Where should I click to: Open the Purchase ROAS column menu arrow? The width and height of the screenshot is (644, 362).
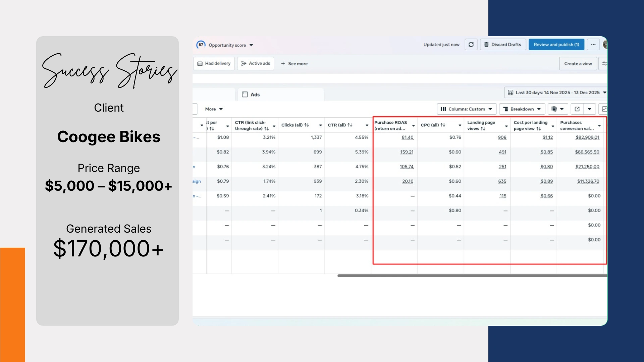414,126
